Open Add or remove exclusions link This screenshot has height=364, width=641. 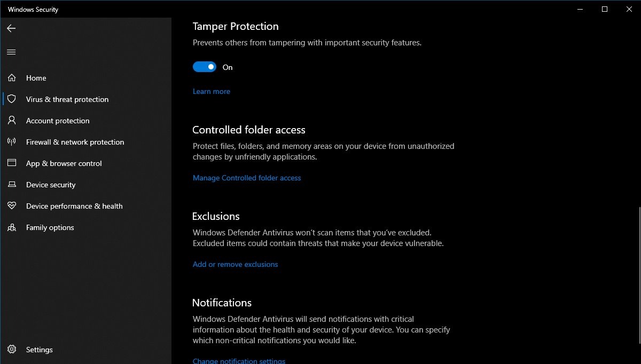tap(236, 264)
